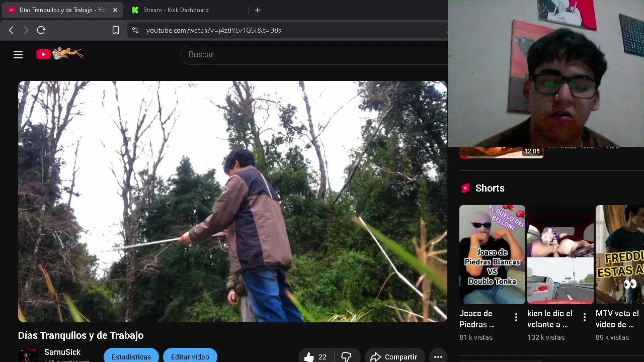Bookmark this page with bookmark icon

click(116, 30)
